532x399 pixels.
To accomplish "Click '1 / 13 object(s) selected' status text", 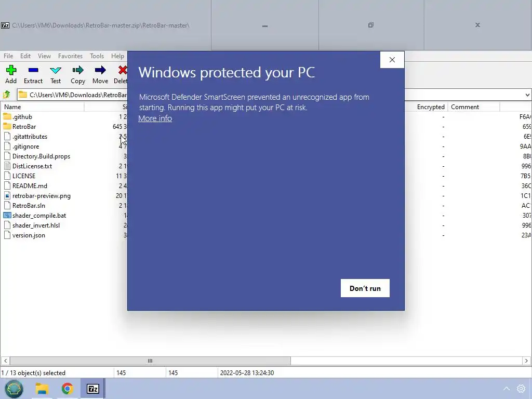I will 33,373.
